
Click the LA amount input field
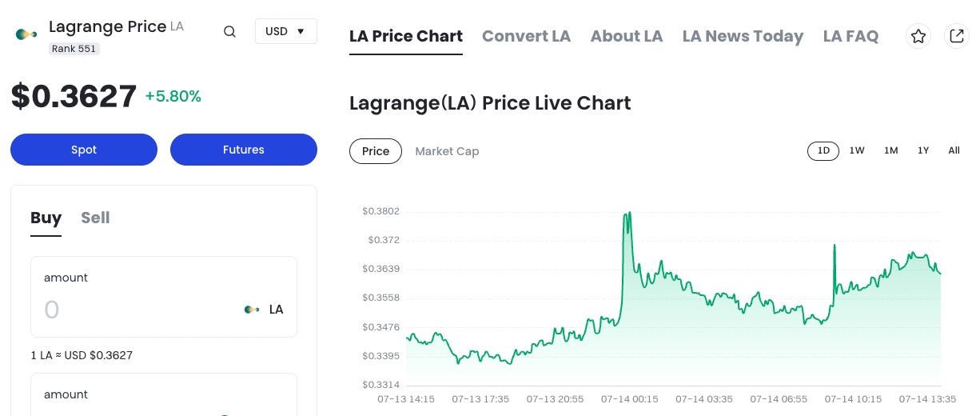point(136,310)
